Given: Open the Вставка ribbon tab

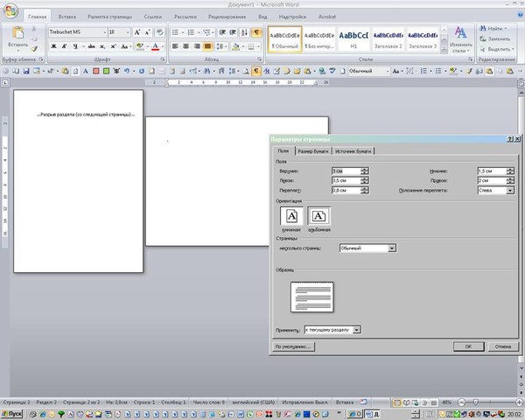Looking at the screenshot, I should click(67, 17).
